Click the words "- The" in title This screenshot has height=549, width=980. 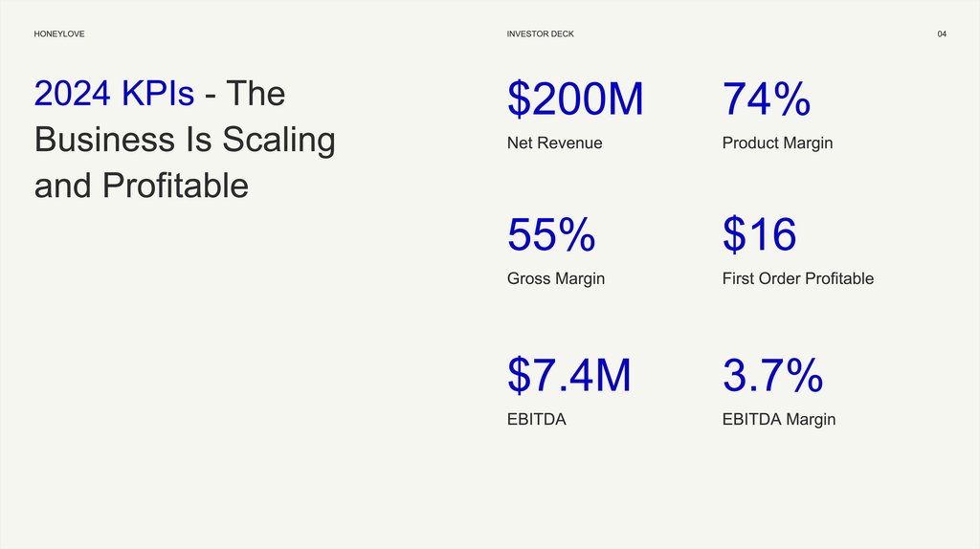coord(245,94)
